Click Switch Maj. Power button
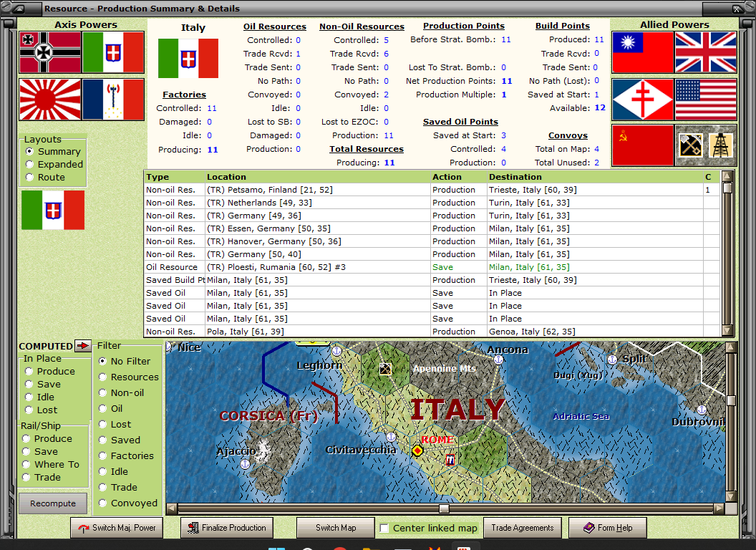Screen dimensions: 756x550 pyautogui.click(x=117, y=528)
